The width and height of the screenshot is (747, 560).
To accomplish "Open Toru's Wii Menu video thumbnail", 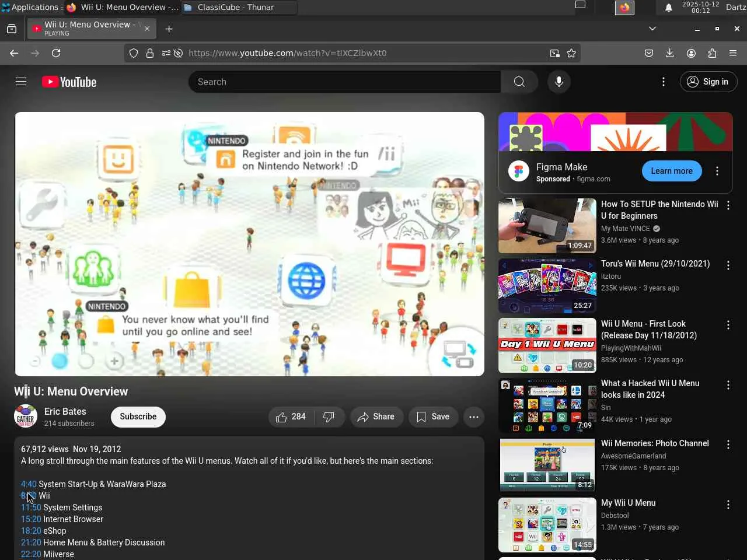I will pyautogui.click(x=547, y=286).
